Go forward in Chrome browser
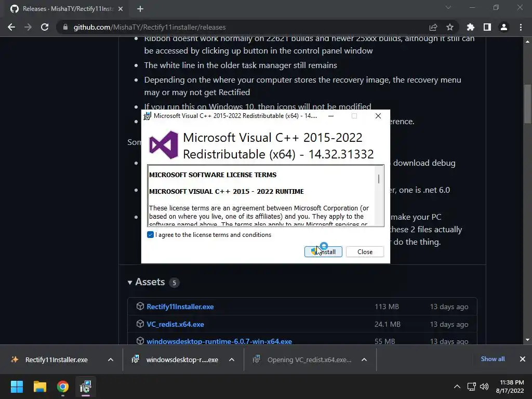532x399 pixels. 28,27
